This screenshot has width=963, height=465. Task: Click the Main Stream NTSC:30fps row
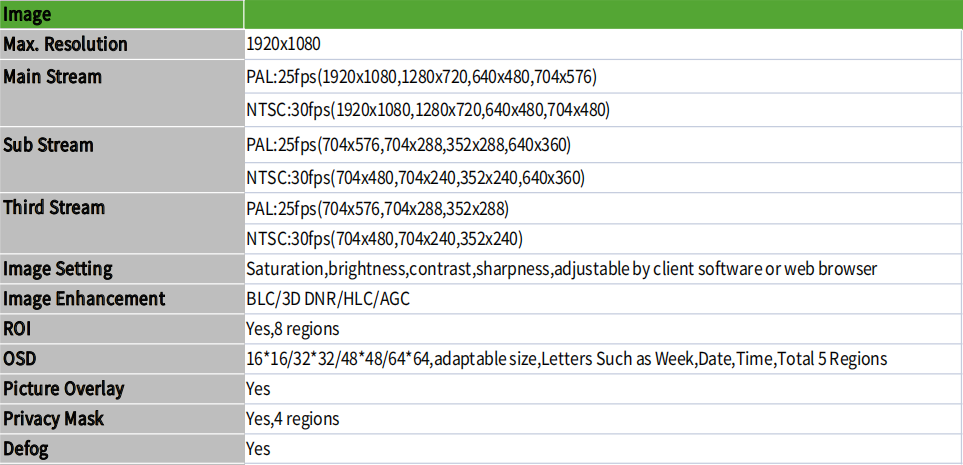click(x=604, y=110)
